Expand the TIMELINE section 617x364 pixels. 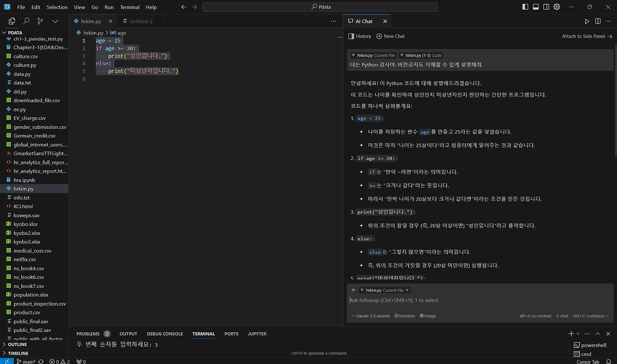(34, 353)
